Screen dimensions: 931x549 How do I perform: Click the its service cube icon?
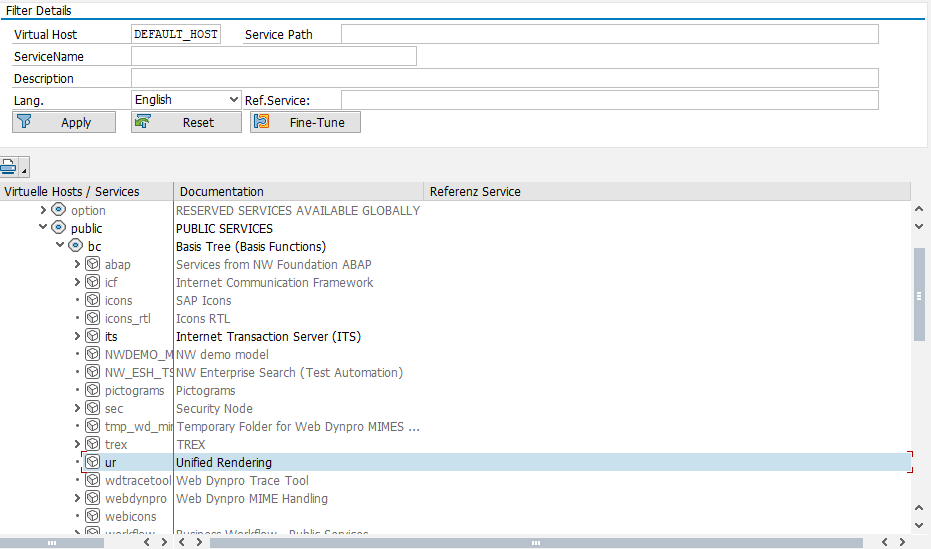[x=93, y=336]
